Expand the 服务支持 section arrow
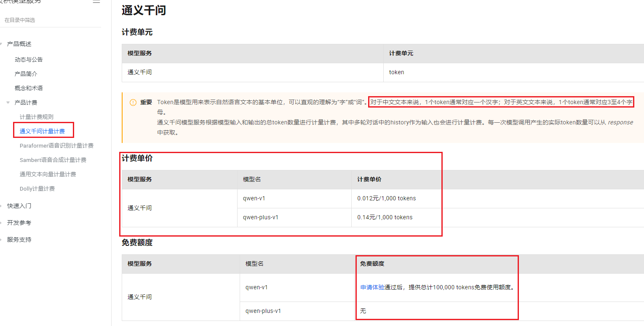The image size is (644, 326). click(1, 240)
